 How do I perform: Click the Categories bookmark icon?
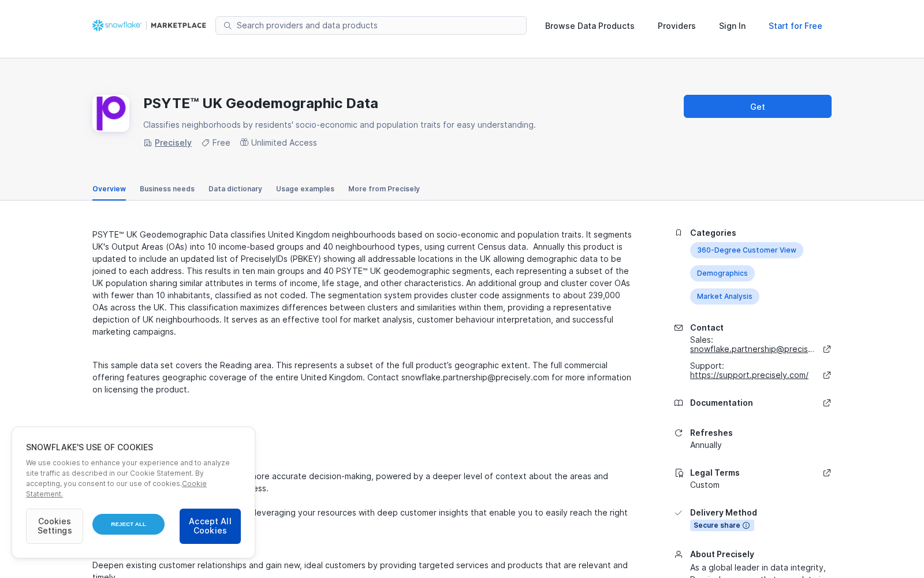679,233
